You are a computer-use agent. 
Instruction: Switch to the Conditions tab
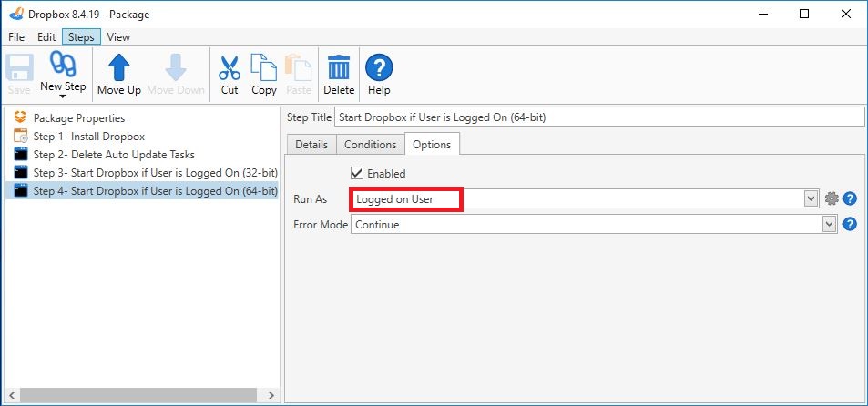coord(371,145)
